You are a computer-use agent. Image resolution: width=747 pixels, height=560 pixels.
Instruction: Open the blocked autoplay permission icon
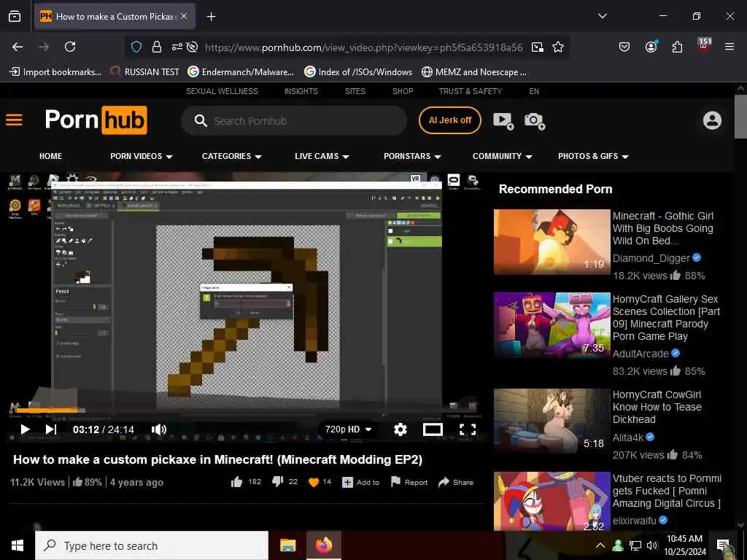click(192, 47)
